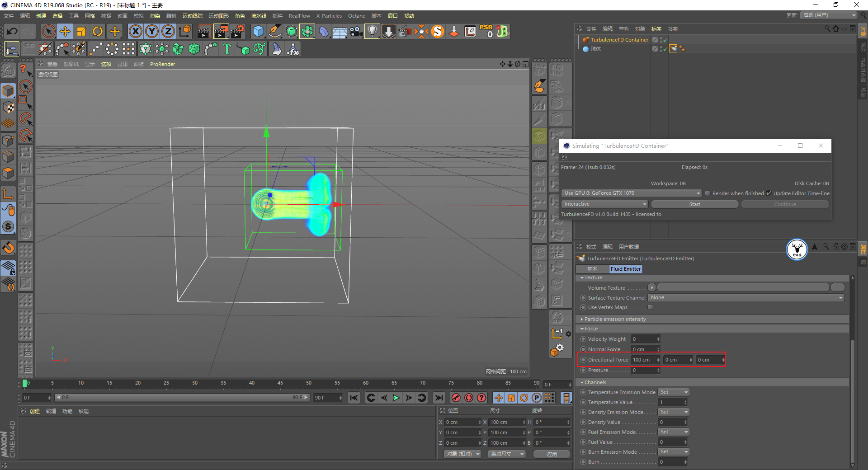This screenshot has width=868, height=470.
Task: Select the Scale tool
Action: point(81,31)
